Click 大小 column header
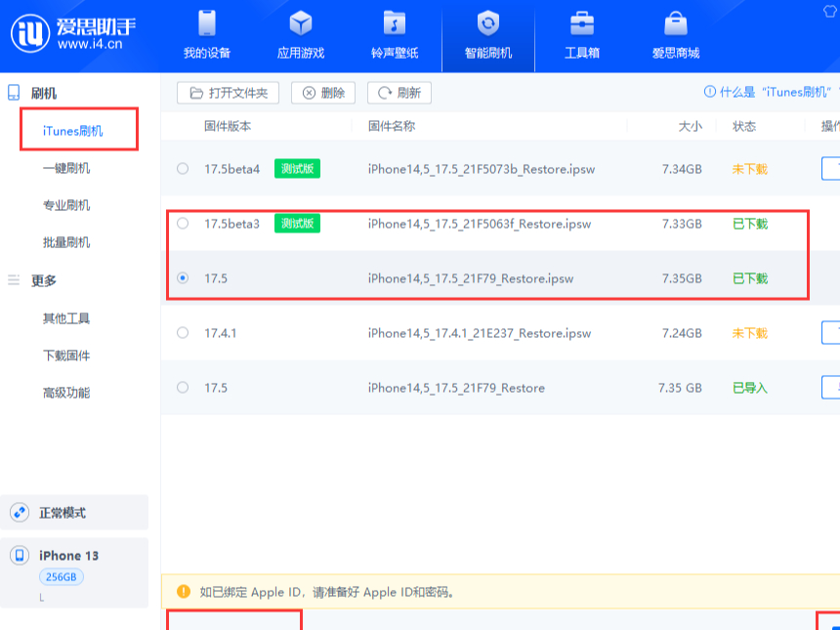Screen dimensions: 840x630 point(690,126)
